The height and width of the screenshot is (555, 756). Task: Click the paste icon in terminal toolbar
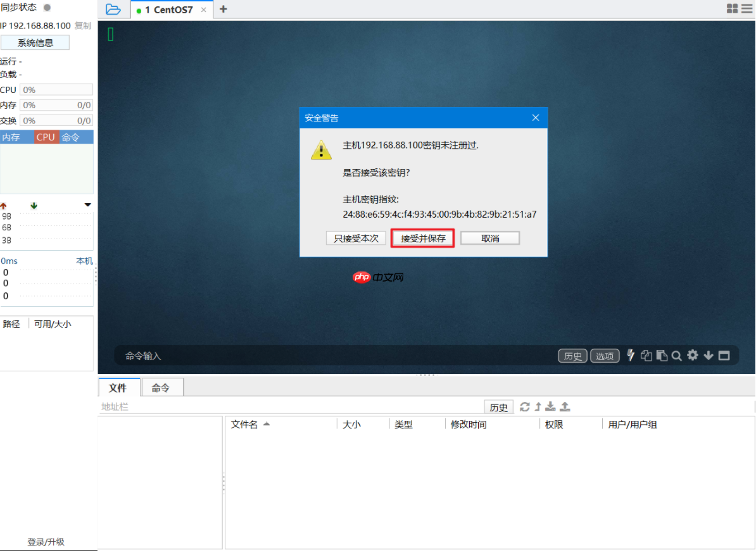tap(661, 355)
